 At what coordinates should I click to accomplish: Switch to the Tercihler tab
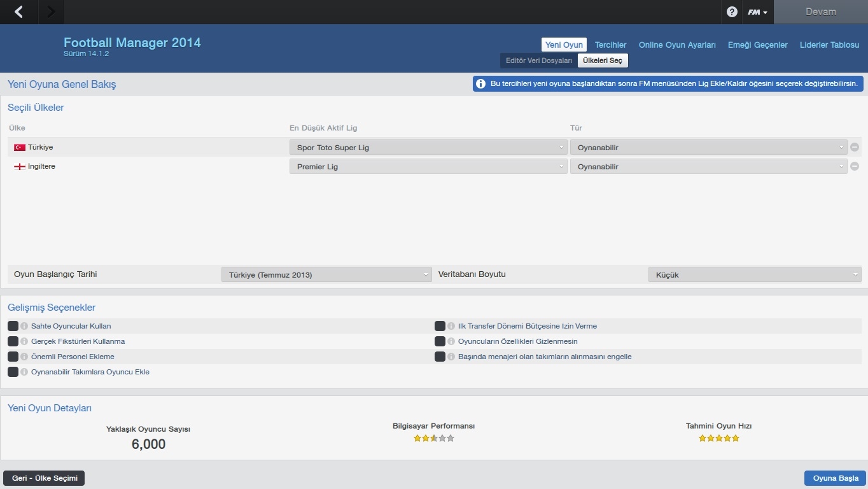610,45
